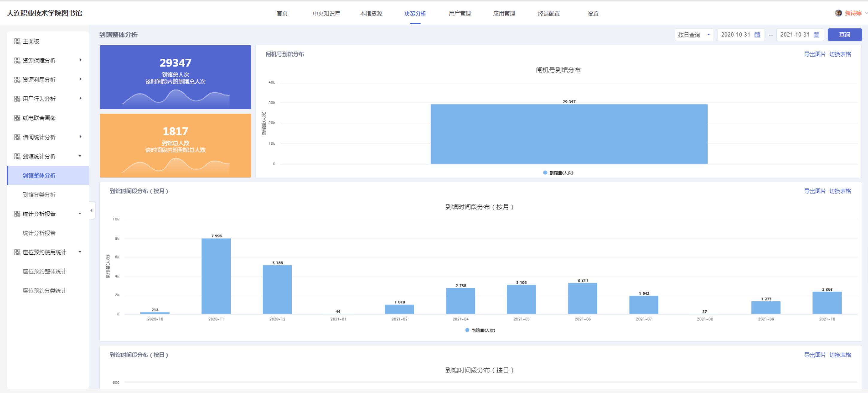Open 到馆分类分析 in the sidebar
Image resolution: width=868 pixels, height=393 pixels.
(x=39, y=195)
